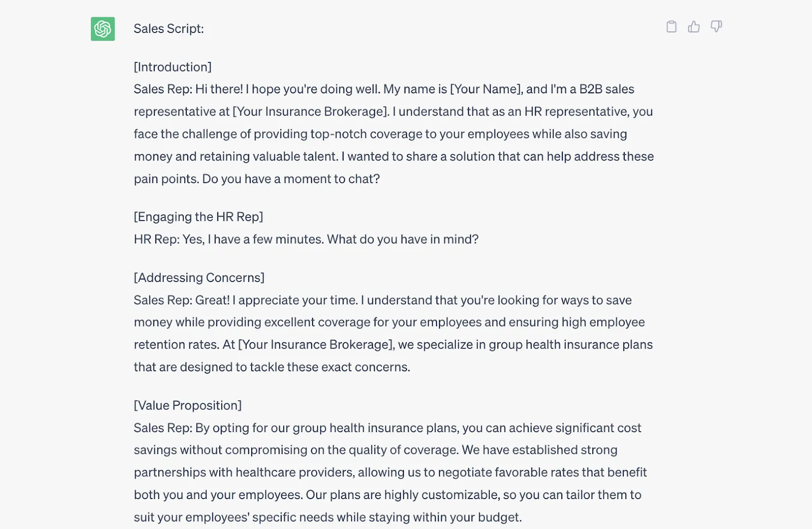Image resolution: width=812 pixels, height=529 pixels.
Task: Click "Do you have a moment to chat?"
Action: [x=291, y=179]
